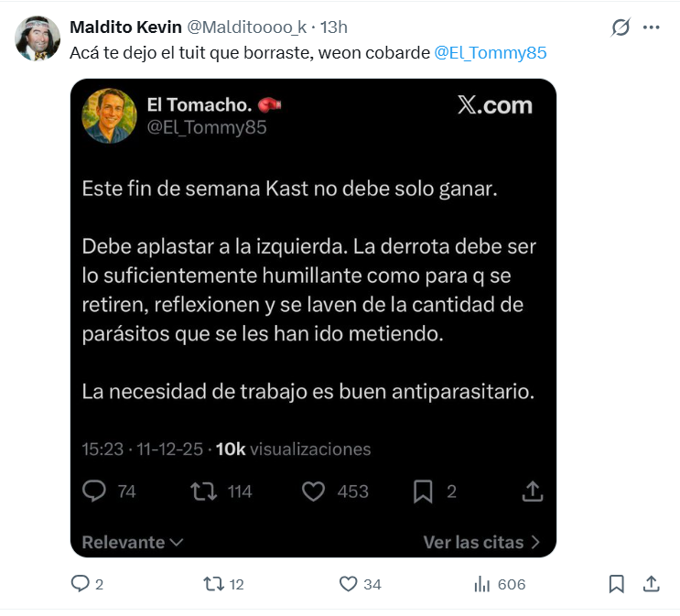Image resolution: width=680 pixels, height=616 pixels.
Task: Click the bookmark icon inside the screenshot
Action: coord(423,492)
